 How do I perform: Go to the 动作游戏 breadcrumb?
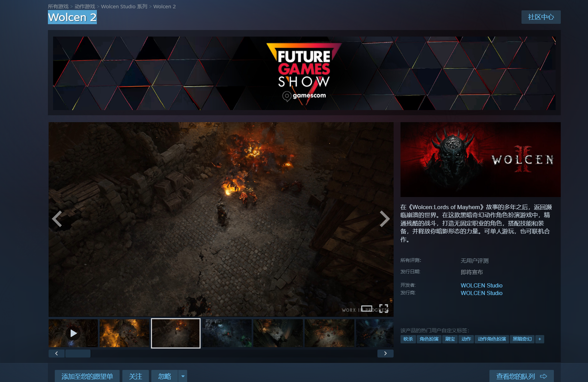pyautogui.click(x=85, y=7)
